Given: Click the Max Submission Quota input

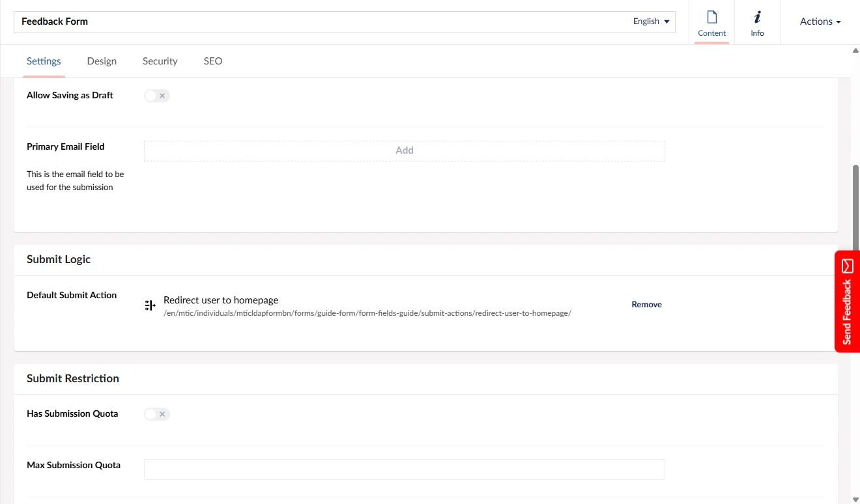Looking at the screenshot, I should 404,469.
